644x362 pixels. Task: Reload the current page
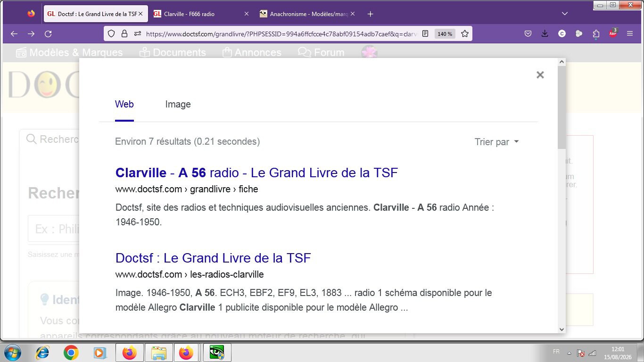(x=48, y=33)
